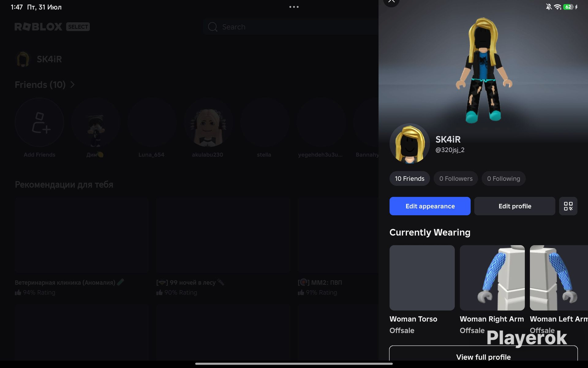588x368 pixels.
Task: Open SK4iR small avatar on home page
Action: (x=23, y=59)
